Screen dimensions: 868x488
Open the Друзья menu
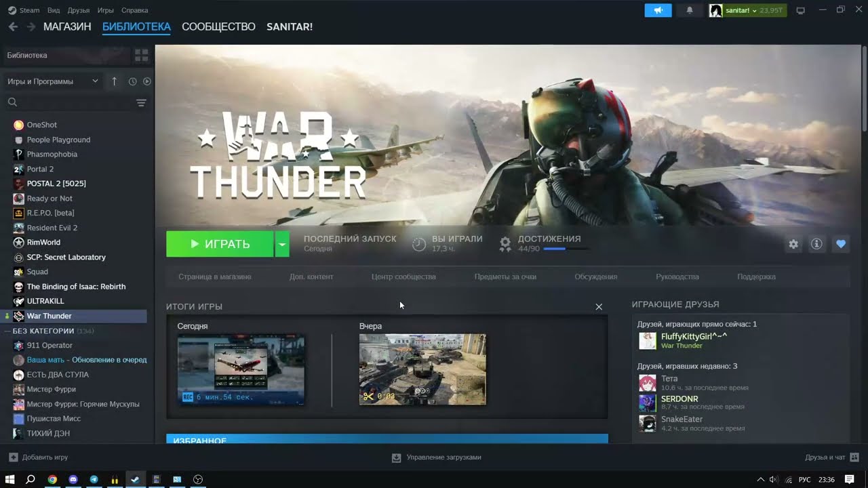pos(79,10)
